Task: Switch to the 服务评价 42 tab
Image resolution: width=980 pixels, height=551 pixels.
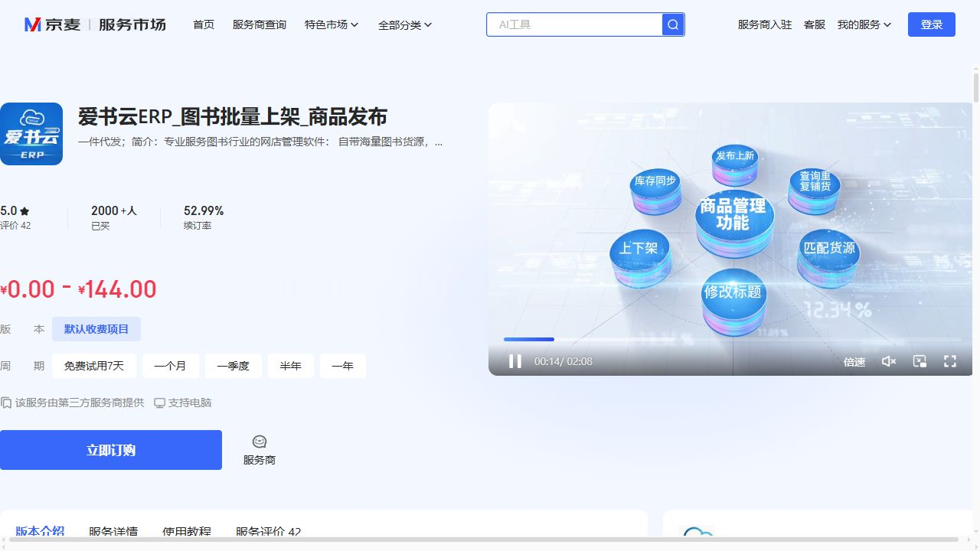Action: 269,531
